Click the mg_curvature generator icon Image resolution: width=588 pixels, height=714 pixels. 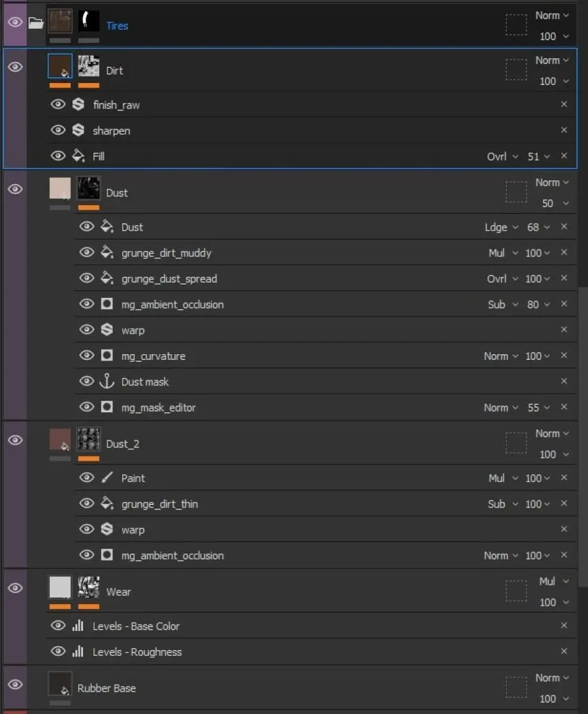(107, 355)
